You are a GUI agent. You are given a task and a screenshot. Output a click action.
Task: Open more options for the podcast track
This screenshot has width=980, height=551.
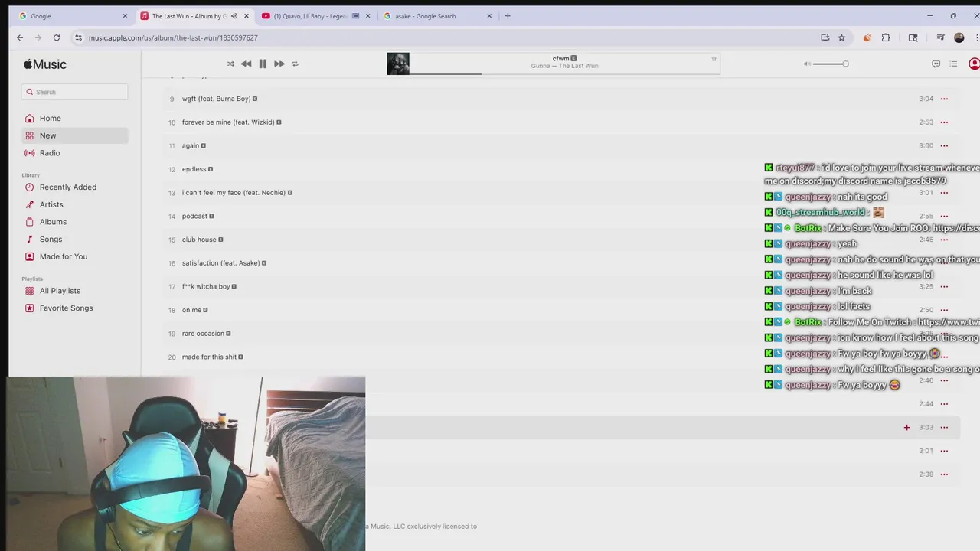(944, 216)
